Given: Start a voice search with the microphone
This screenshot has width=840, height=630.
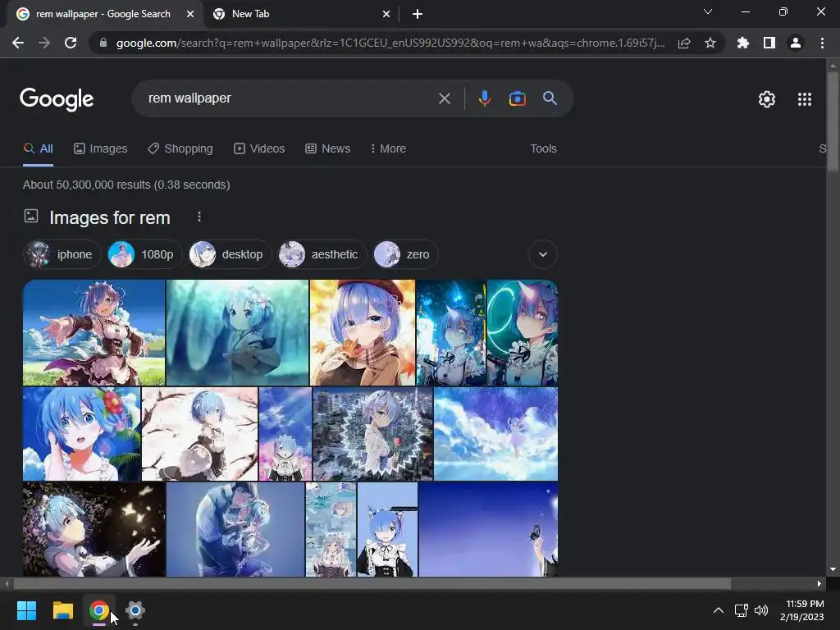Looking at the screenshot, I should point(485,98).
